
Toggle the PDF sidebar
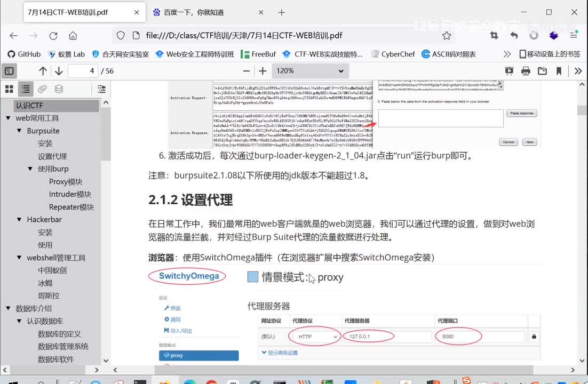pyautogui.click(x=10, y=71)
